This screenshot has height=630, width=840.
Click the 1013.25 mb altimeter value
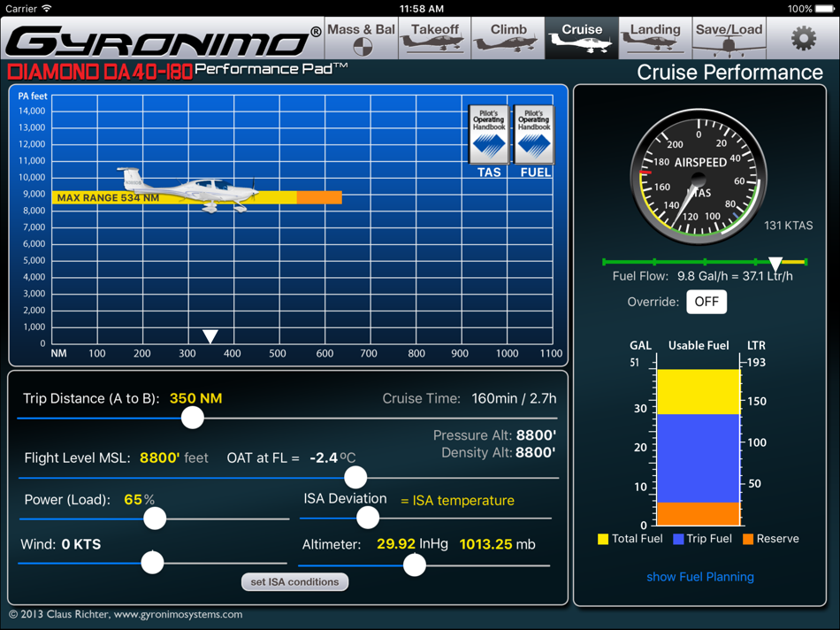pyautogui.click(x=497, y=544)
